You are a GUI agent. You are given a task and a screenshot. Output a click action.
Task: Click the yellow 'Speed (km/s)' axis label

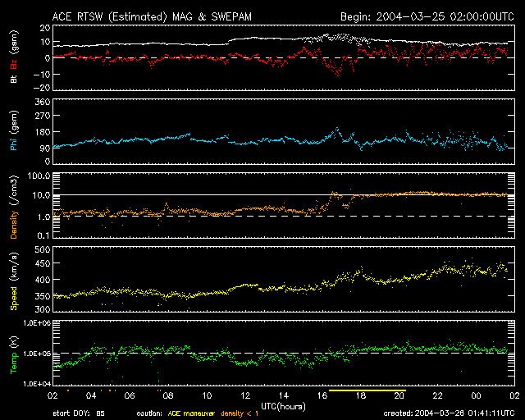[14, 281]
